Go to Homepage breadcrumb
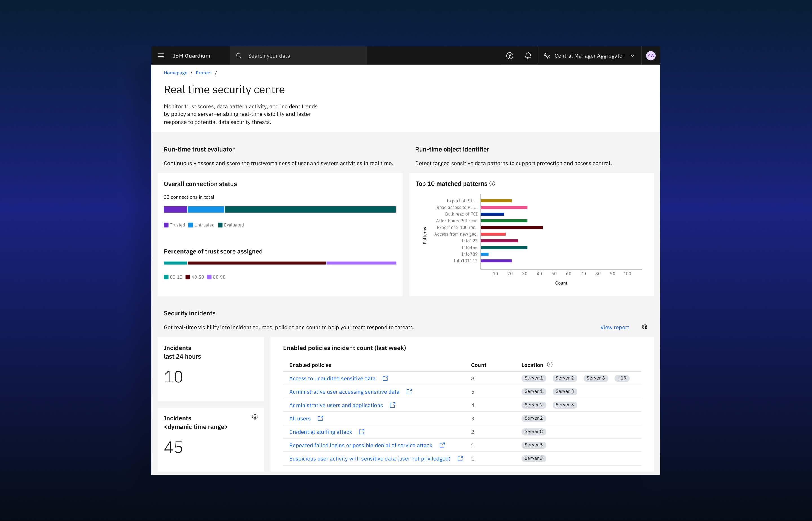The image size is (812, 521). click(175, 73)
